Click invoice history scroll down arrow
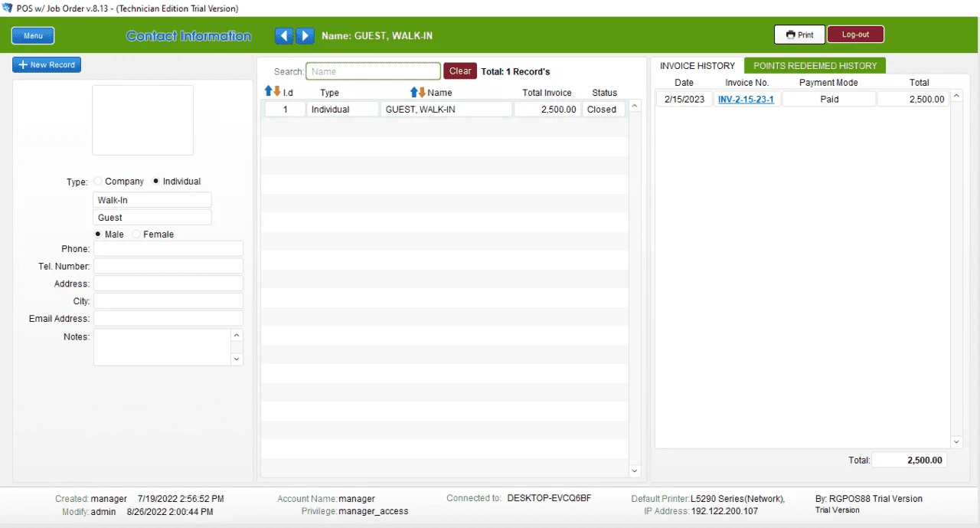The width and height of the screenshot is (980, 528). (956, 442)
